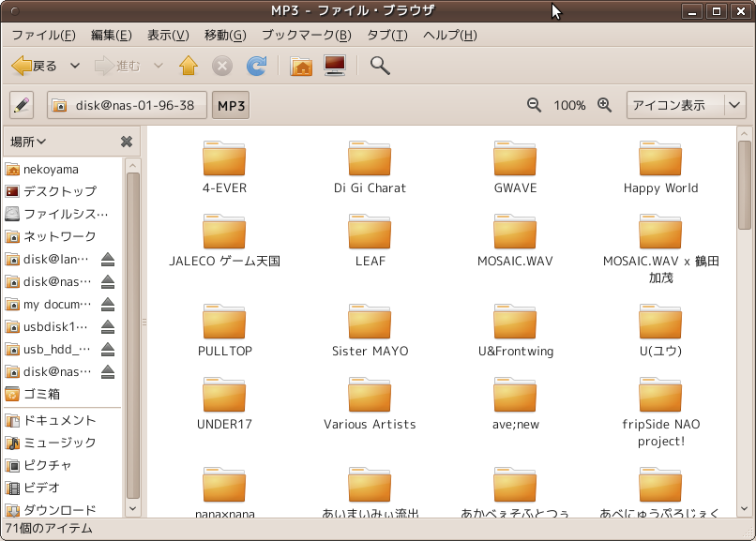
Task: Click the zoom out magnifier icon
Action: 535,105
